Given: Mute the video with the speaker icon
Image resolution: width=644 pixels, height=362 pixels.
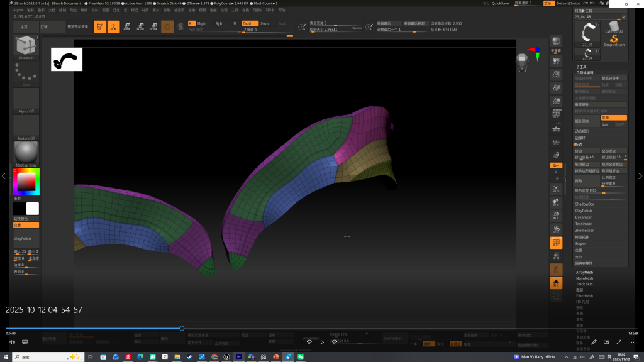Looking at the screenshot, I should coord(12,342).
